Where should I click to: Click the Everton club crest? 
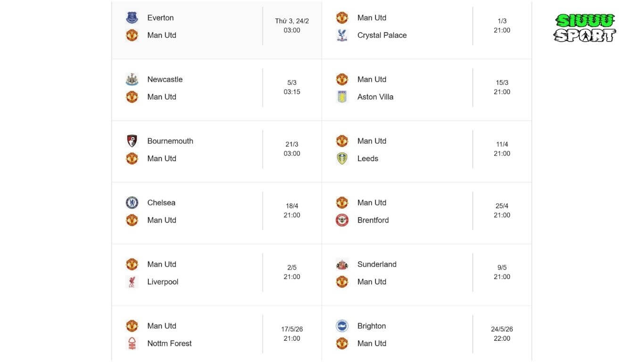pos(132,18)
